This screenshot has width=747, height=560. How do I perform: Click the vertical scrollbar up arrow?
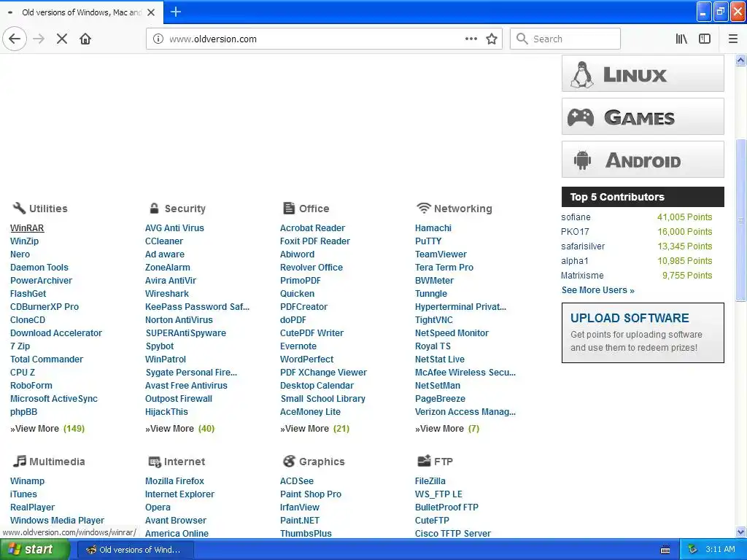pyautogui.click(x=741, y=60)
